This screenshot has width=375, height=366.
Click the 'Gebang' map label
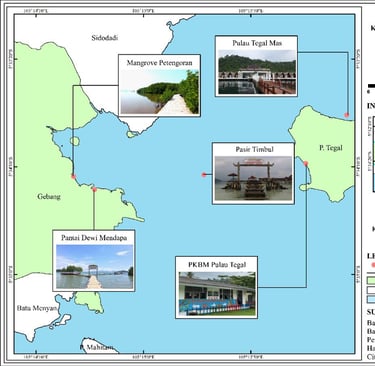click(x=49, y=196)
